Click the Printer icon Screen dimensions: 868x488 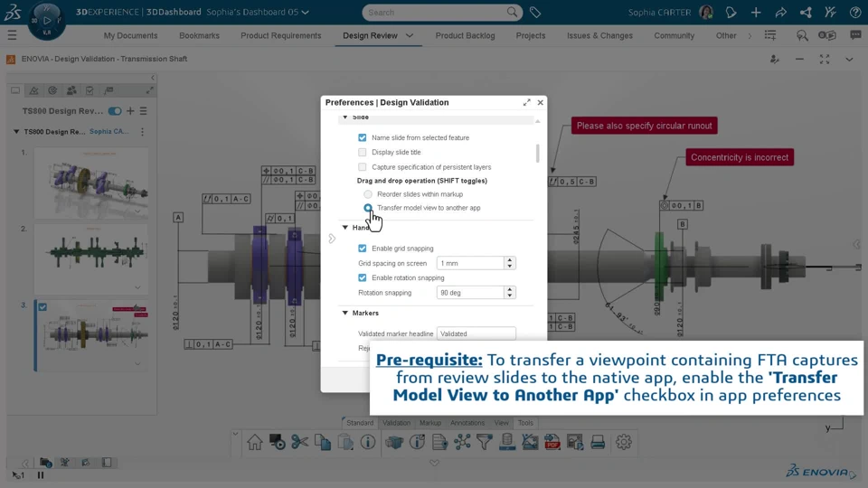coord(598,442)
